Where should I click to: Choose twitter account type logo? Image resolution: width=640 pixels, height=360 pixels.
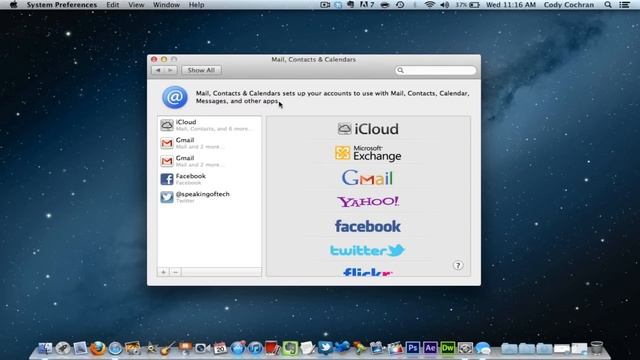[x=367, y=250]
